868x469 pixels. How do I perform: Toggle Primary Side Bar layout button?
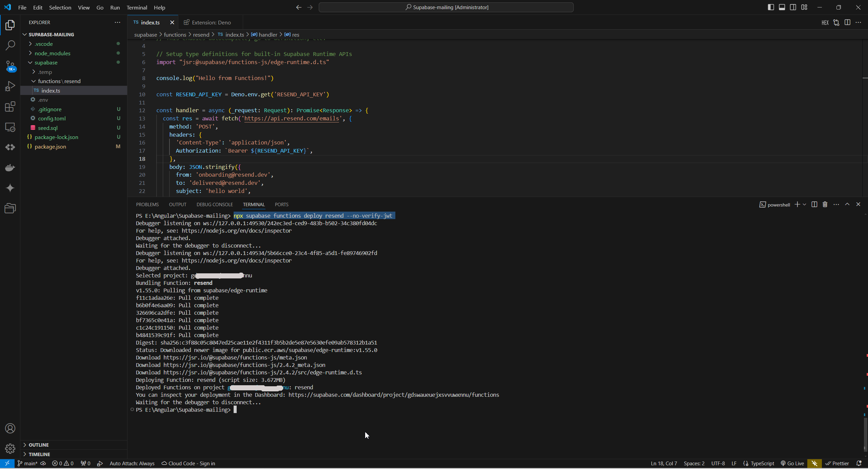(771, 7)
